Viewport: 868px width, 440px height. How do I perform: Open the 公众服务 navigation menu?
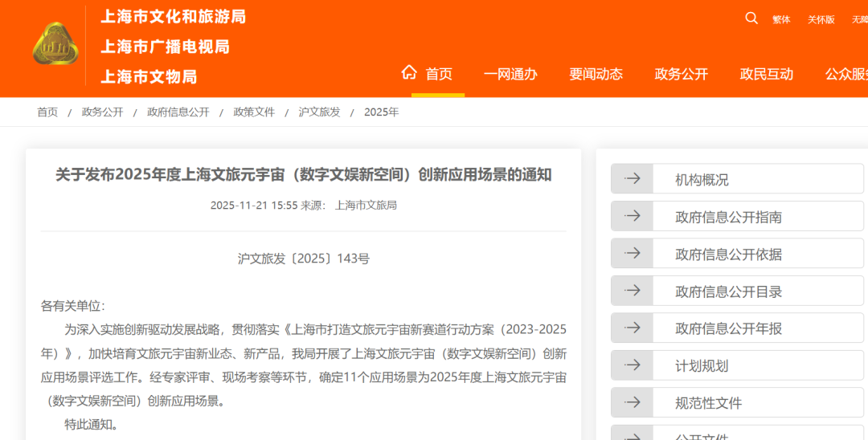pos(846,74)
